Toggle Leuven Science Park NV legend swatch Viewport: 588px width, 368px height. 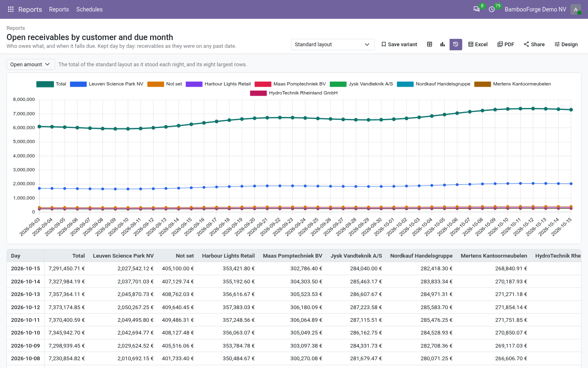[x=78, y=84]
